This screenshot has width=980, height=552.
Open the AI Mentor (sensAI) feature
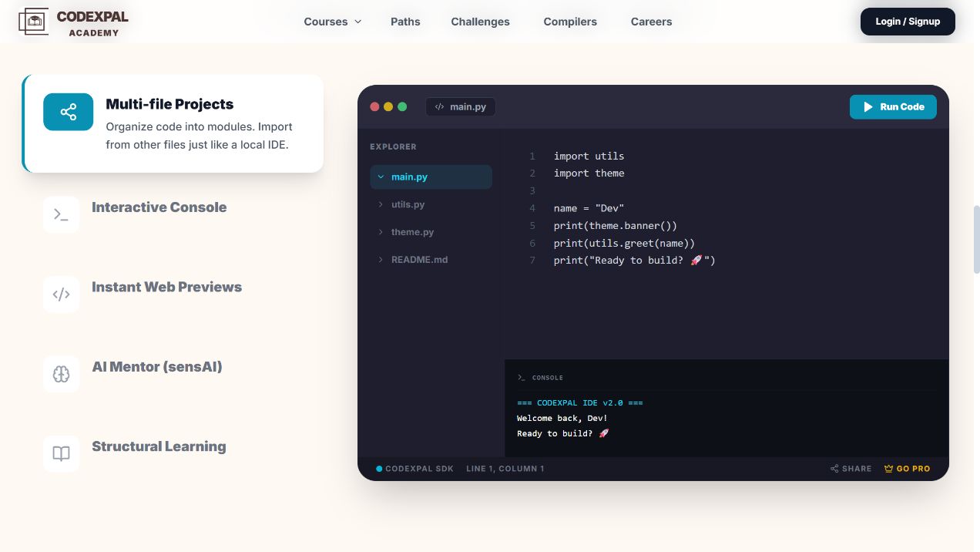[173, 374]
